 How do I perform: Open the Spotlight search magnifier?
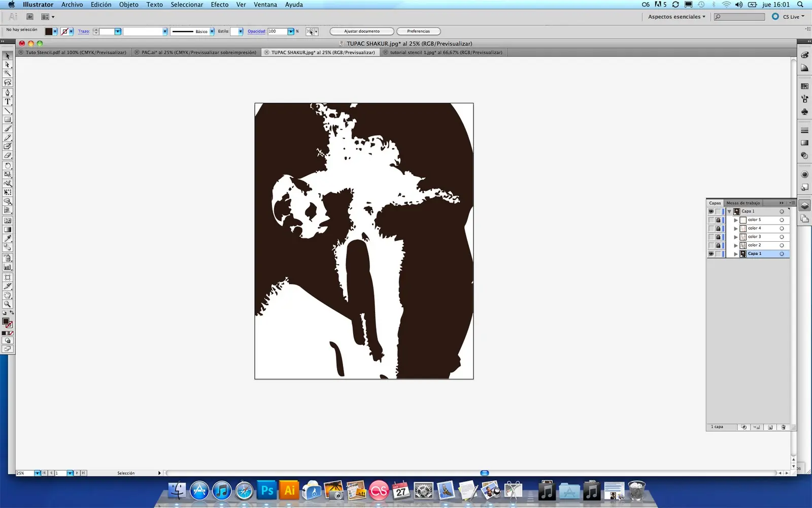click(x=800, y=5)
